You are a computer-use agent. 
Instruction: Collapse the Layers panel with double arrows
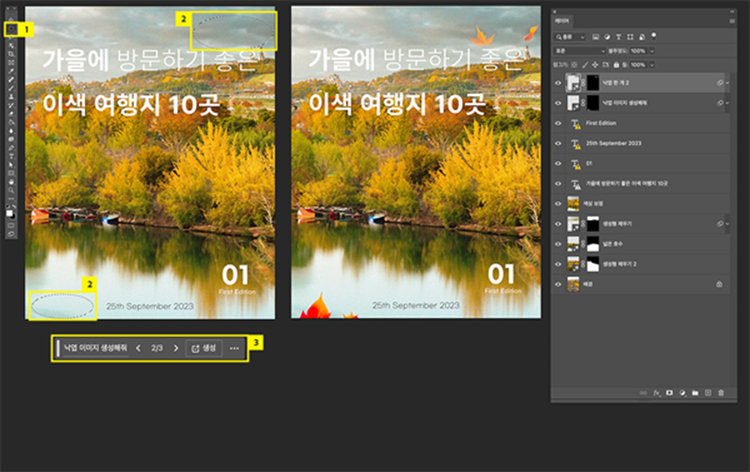coord(732,11)
